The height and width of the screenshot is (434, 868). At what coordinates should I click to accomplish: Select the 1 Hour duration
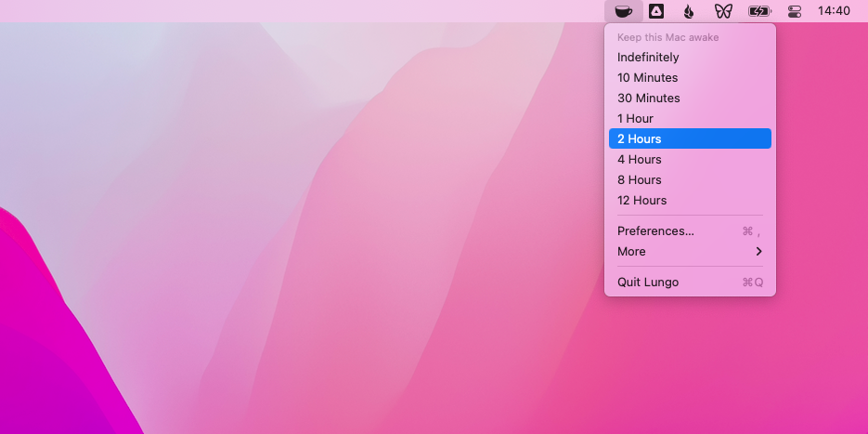(x=690, y=119)
